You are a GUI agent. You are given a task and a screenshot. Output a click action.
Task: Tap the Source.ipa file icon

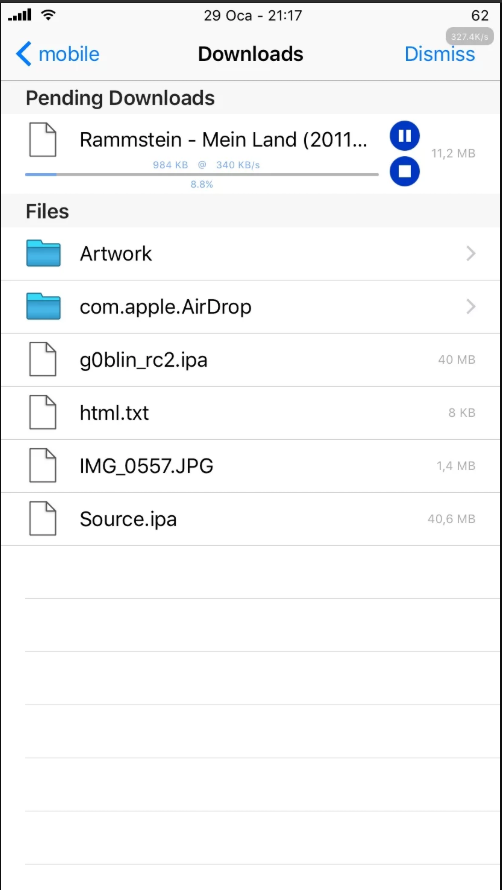pyautogui.click(x=43, y=519)
